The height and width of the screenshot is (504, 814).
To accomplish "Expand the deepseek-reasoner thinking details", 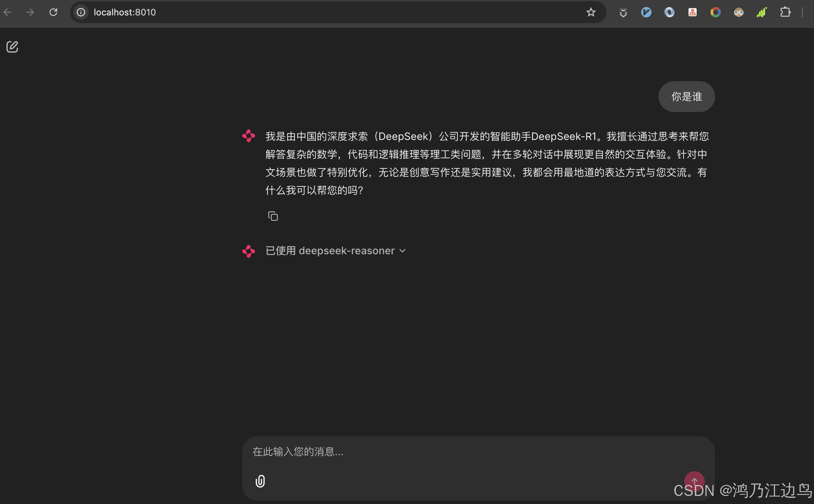I will tap(347, 251).
